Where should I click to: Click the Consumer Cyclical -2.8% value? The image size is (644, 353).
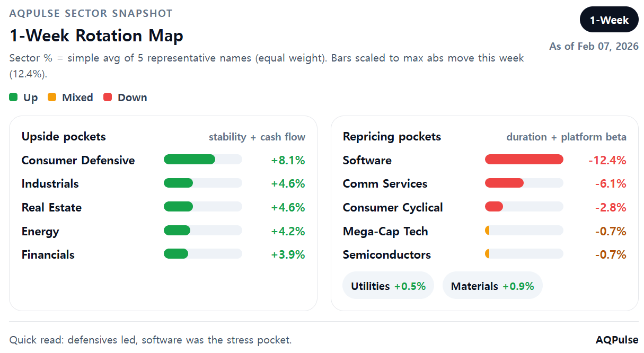[x=611, y=208]
